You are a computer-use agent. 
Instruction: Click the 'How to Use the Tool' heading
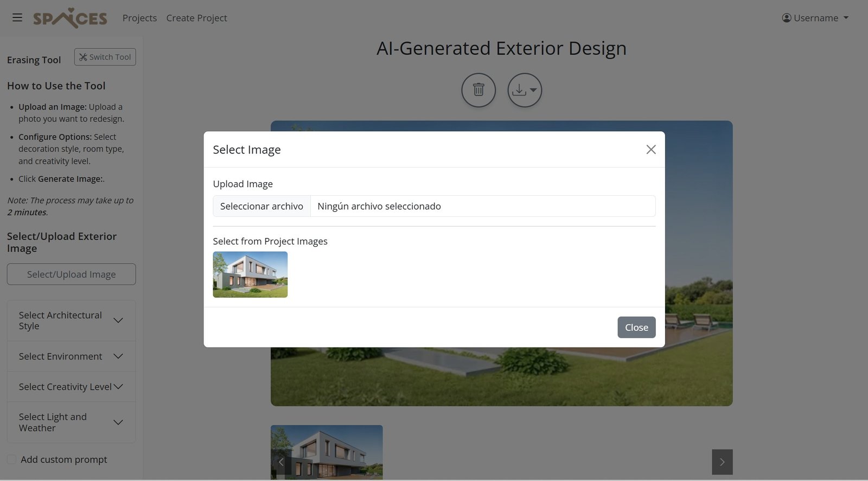tap(56, 86)
